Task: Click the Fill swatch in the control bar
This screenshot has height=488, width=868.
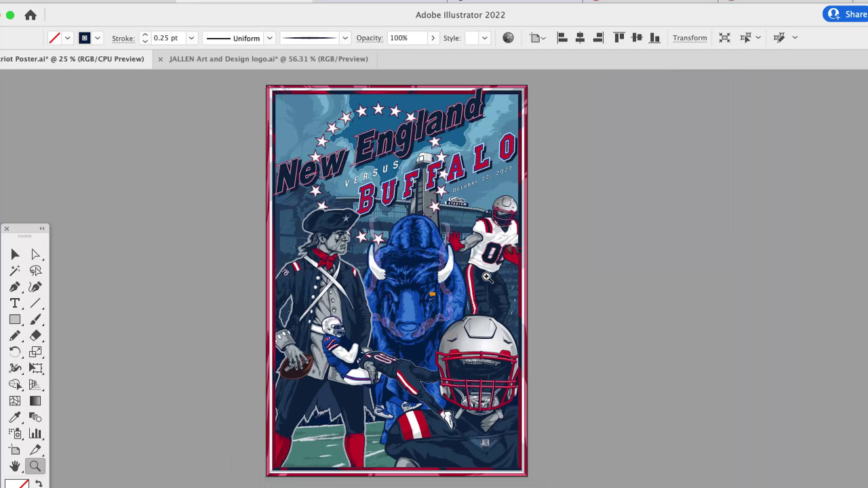Action: [x=54, y=38]
